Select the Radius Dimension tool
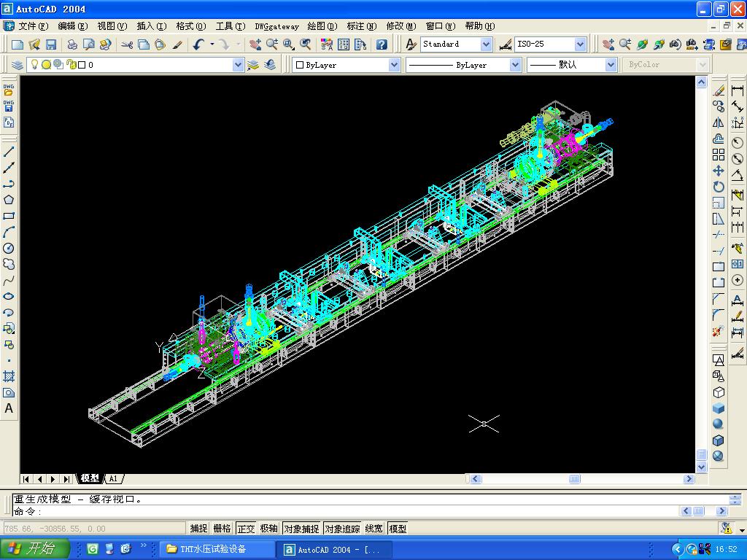The width and height of the screenshot is (747, 560). (738, 142)
